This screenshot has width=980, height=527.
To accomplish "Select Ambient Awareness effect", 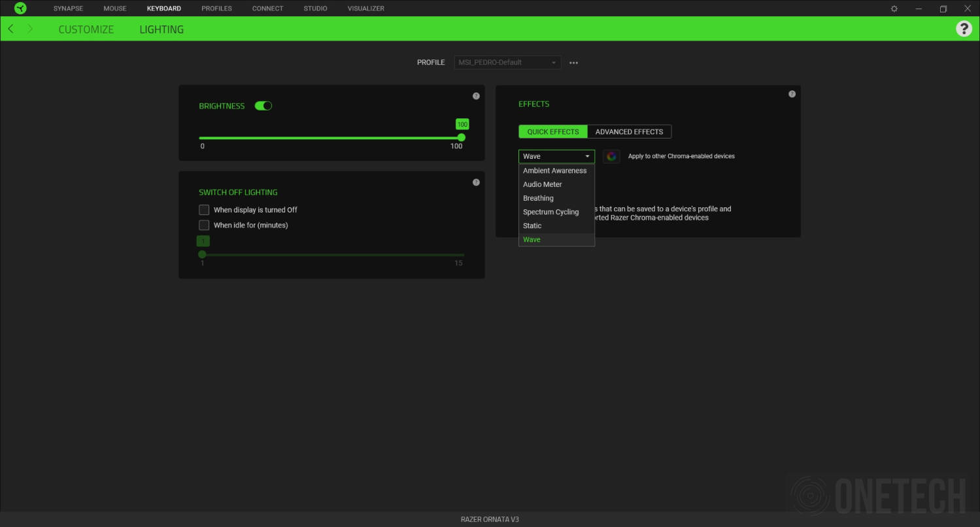I will 556,171.
